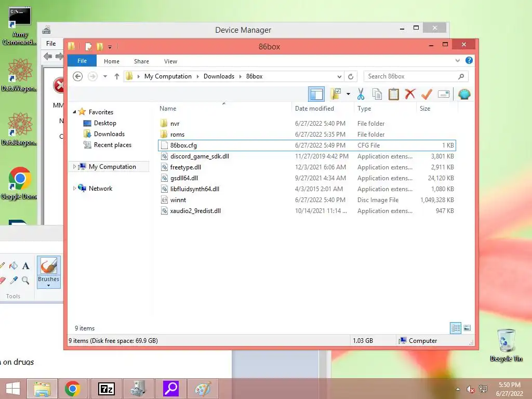Switch to details view toggle
532x399 pixels.
456,328
